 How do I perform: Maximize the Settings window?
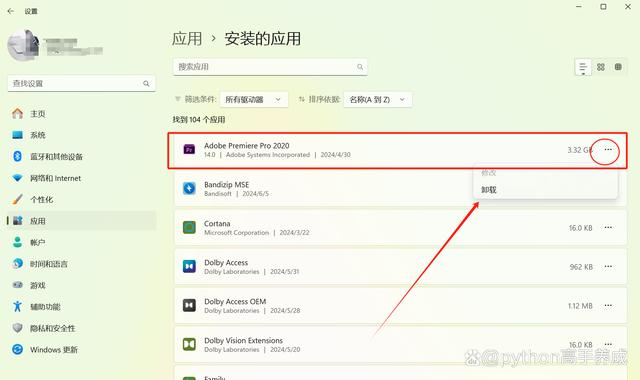click(603, 7)
